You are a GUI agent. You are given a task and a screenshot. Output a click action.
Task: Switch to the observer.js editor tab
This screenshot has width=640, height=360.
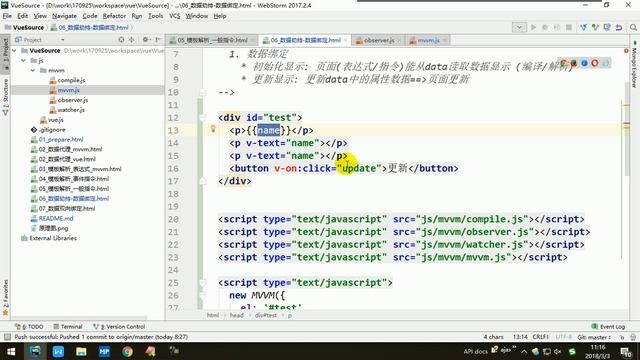pyautogui.click(x=378, y=40)
